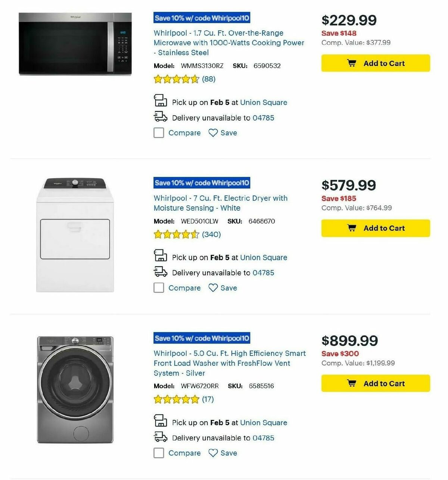Check the Compare box for the electric dryer
Screen dimensions: 448x480
159,288
